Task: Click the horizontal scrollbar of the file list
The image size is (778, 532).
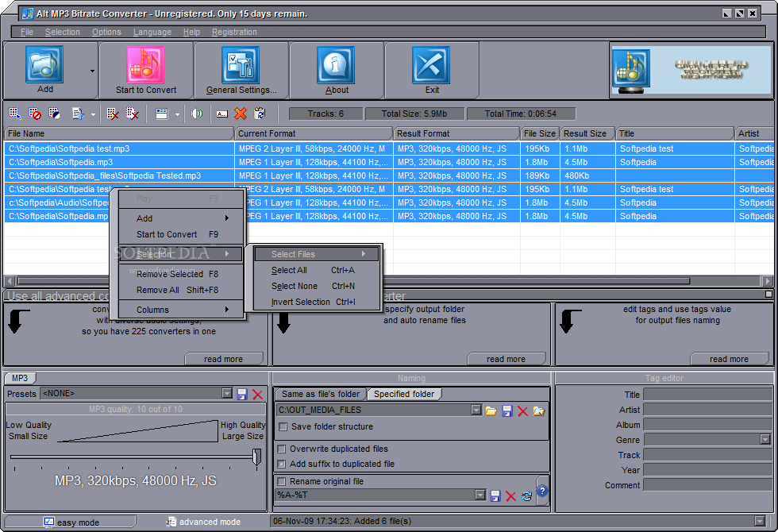Action: click(354, 281)
